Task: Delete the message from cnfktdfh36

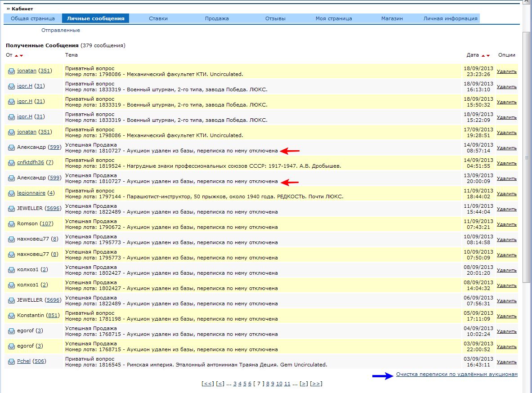Action: (507, 163)
